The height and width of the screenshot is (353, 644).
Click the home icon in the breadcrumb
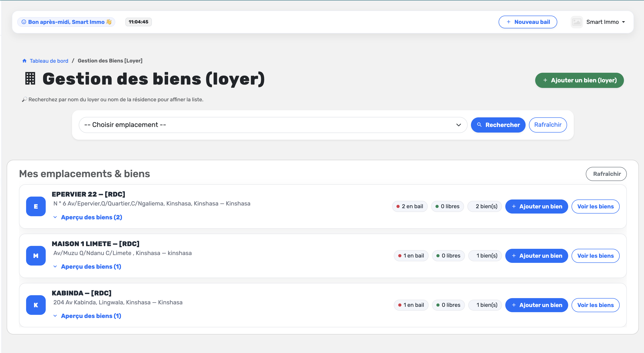24,60
